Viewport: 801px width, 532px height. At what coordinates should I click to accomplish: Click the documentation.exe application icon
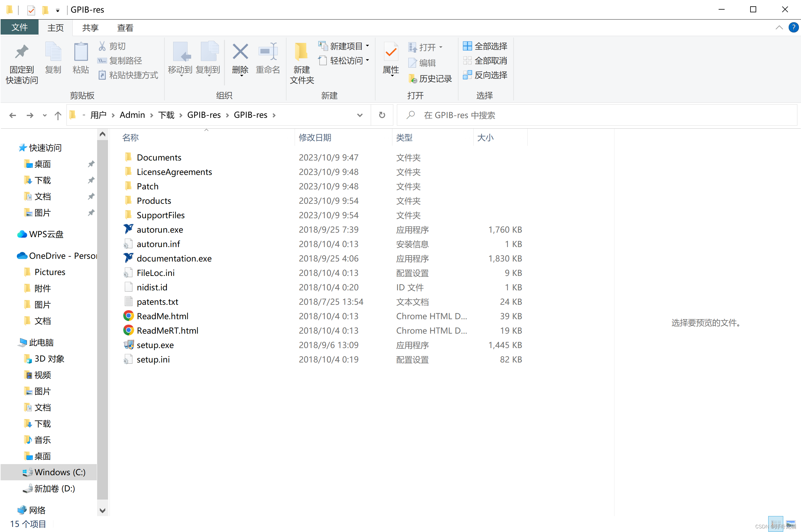(x=127, y=258)
